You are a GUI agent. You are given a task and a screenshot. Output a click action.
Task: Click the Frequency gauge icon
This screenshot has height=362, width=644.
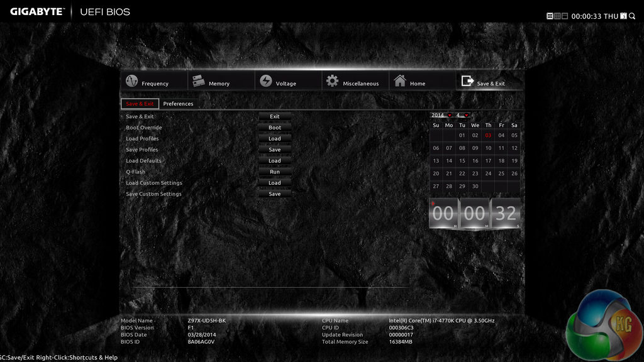click(x=132, y=81)
